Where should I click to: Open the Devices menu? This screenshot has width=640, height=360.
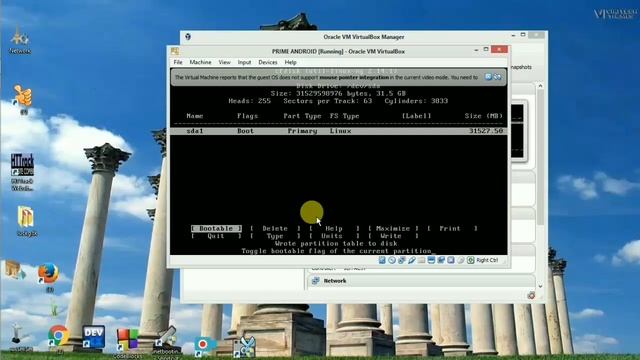click(x=268, y=62)
